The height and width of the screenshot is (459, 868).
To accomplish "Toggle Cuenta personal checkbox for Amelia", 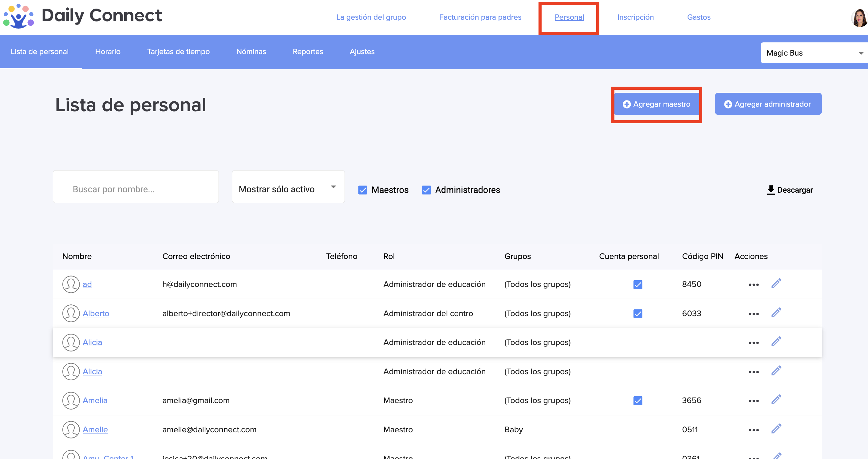I will (637, 401).
